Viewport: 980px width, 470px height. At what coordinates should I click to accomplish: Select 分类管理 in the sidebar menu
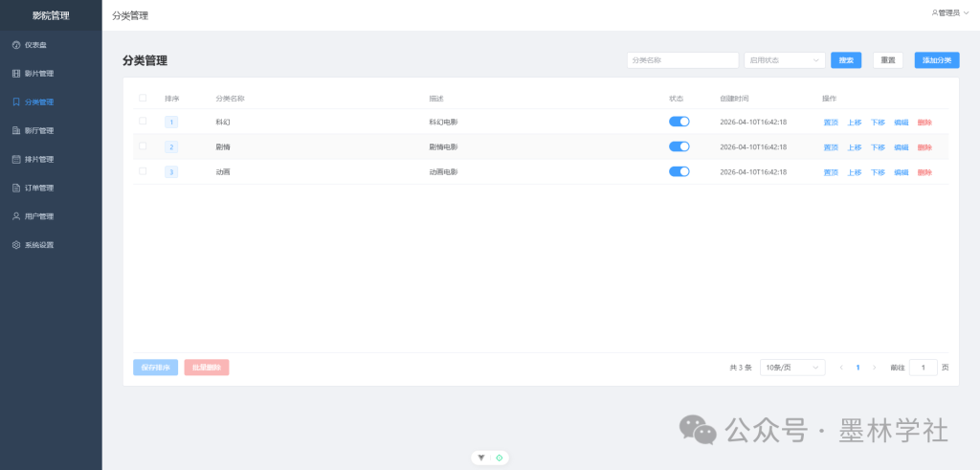click(x=39, y=101)
